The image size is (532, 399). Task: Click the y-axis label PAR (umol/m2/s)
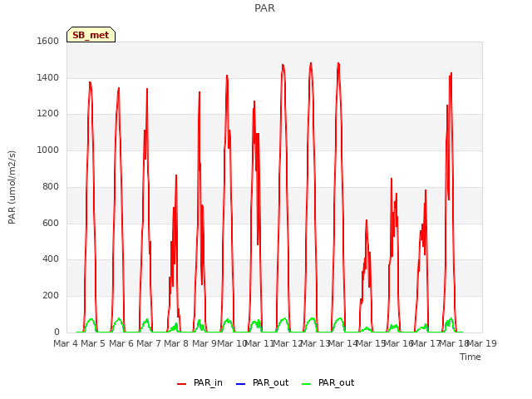(x=12, y=187)
